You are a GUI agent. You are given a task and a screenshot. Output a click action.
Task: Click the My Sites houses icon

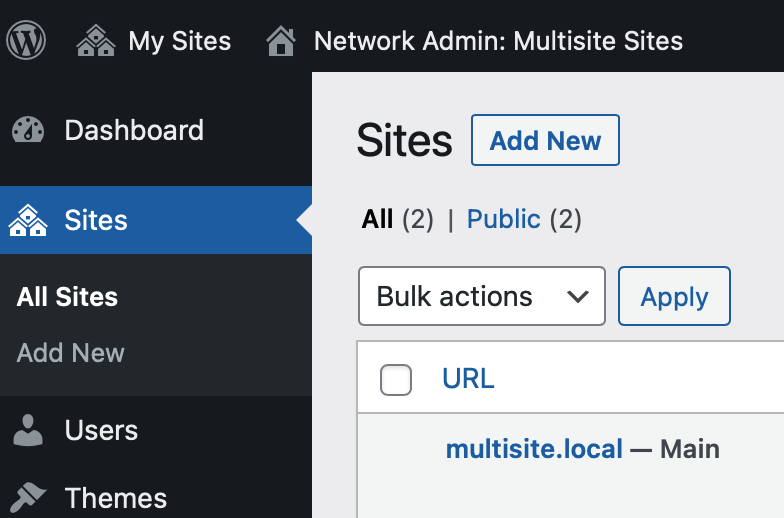coord(96,41)
